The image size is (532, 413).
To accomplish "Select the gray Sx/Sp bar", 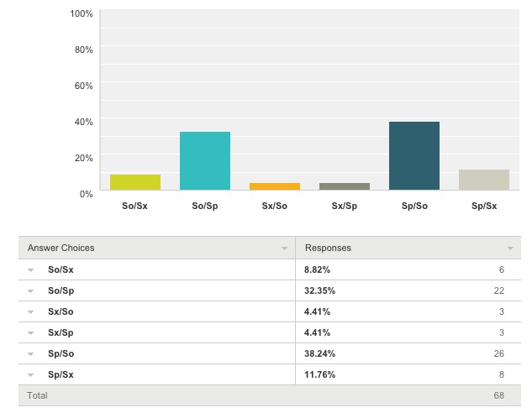I will tap(345, 186).
